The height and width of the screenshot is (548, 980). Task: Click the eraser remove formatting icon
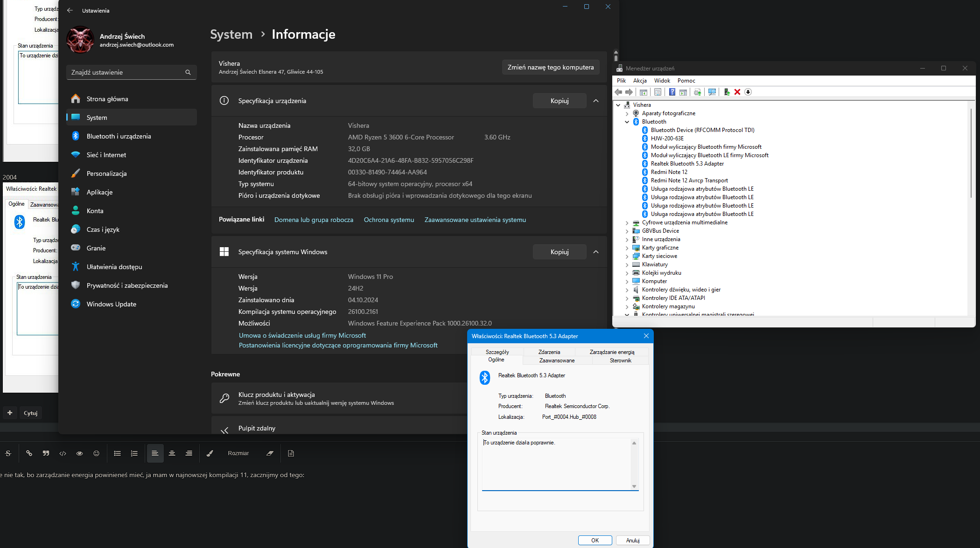coord(270,453)
